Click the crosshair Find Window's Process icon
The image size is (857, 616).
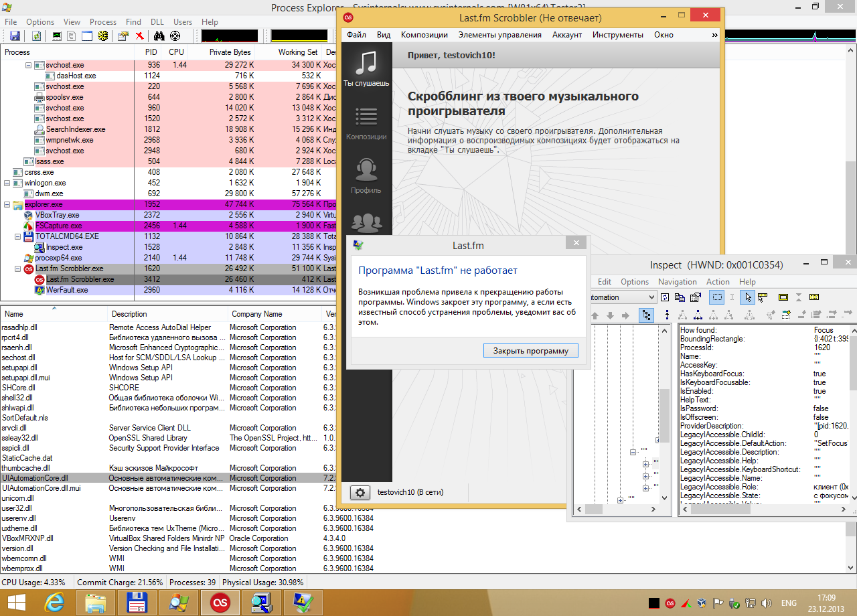175,36
